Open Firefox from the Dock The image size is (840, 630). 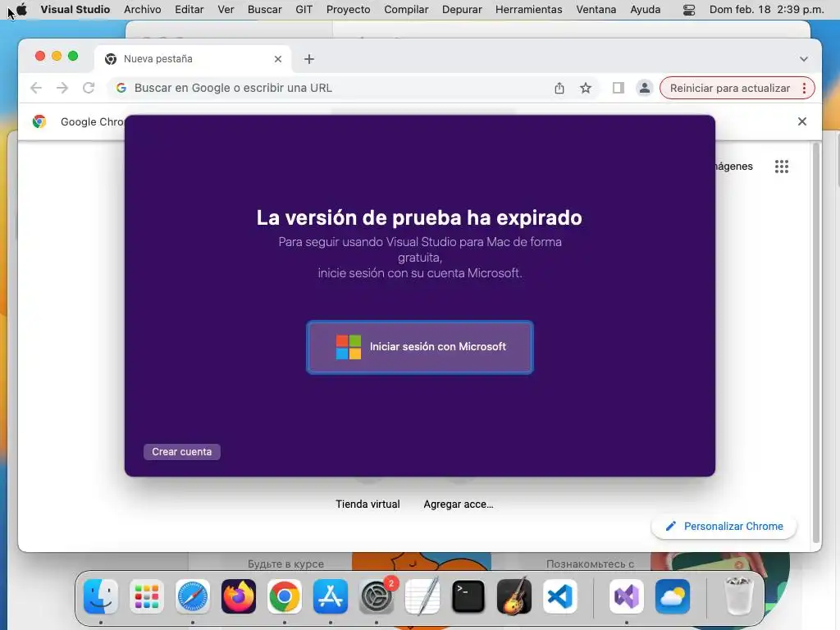[239, 596]
